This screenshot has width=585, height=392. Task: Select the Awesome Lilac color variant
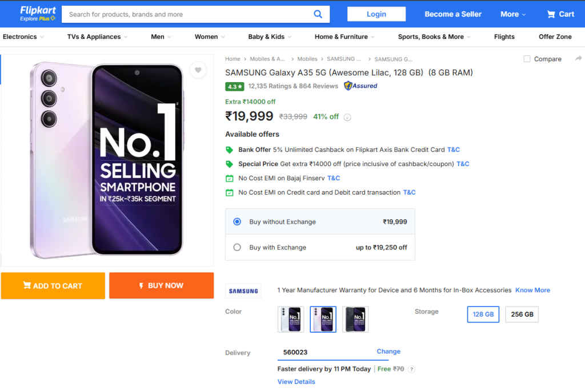pos(323,319)
